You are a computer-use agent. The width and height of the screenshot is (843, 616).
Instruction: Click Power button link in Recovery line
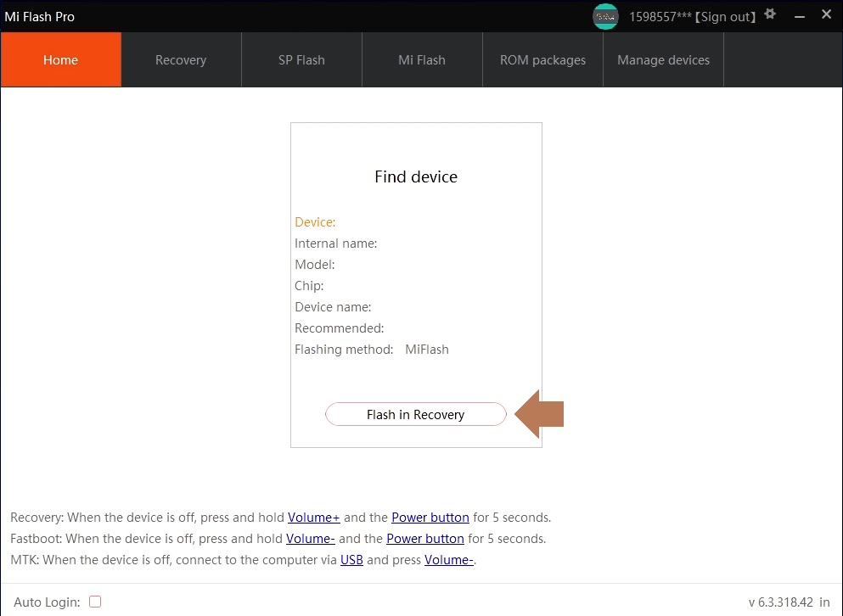(430, 517)
